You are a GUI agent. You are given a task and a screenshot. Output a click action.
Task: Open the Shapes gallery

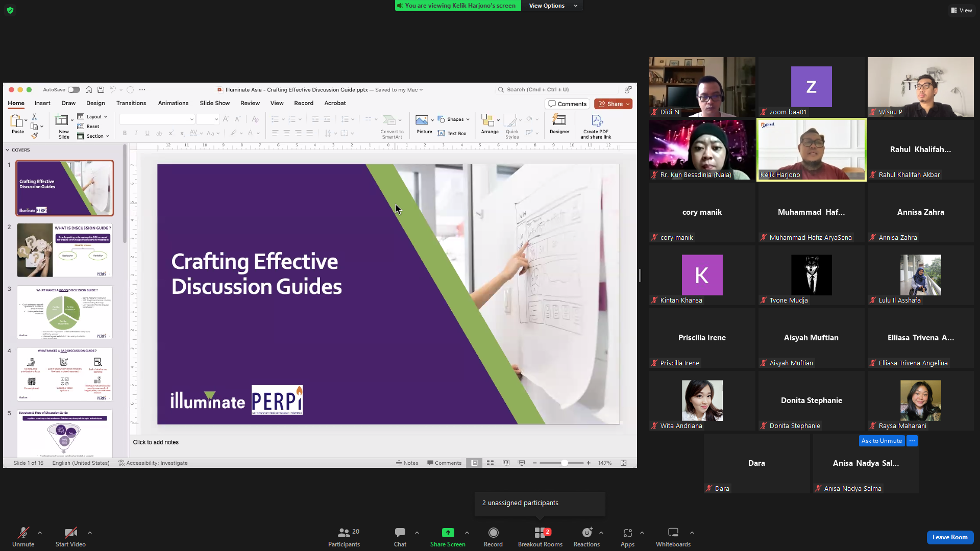click(453, 119)
